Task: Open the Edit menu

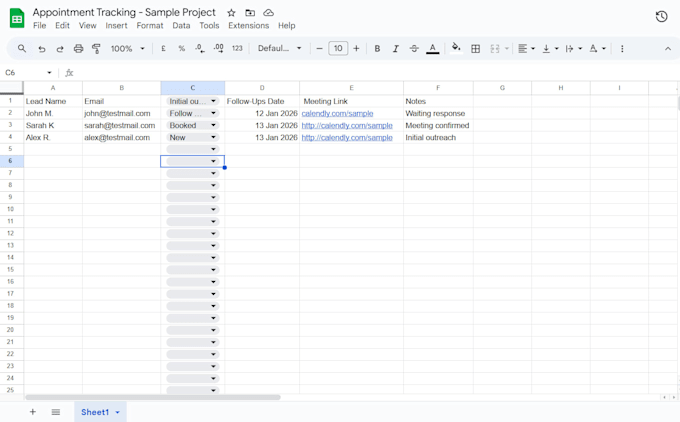Action: (62, 26)
